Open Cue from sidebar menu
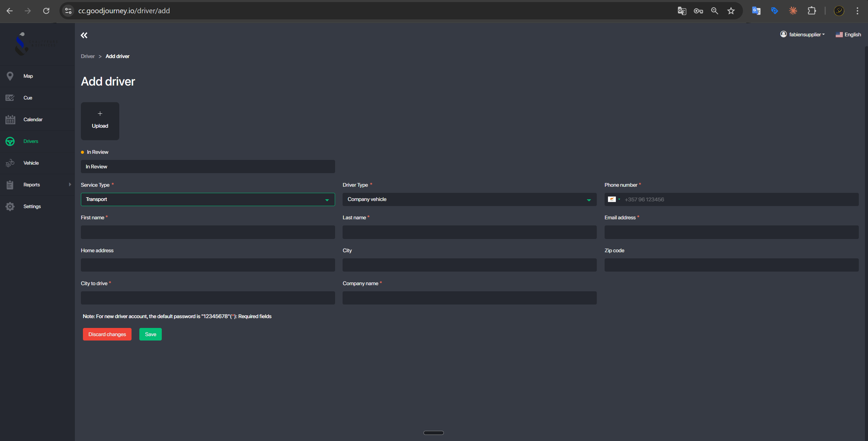The width and height of the screenshot is (868, 441). click(28, 98)
